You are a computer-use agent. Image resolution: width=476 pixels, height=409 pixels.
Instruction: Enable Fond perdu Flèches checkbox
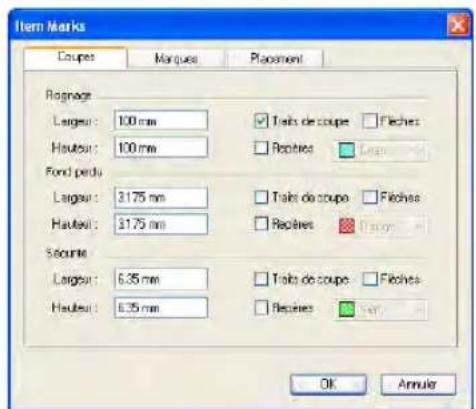click(370, 197)
